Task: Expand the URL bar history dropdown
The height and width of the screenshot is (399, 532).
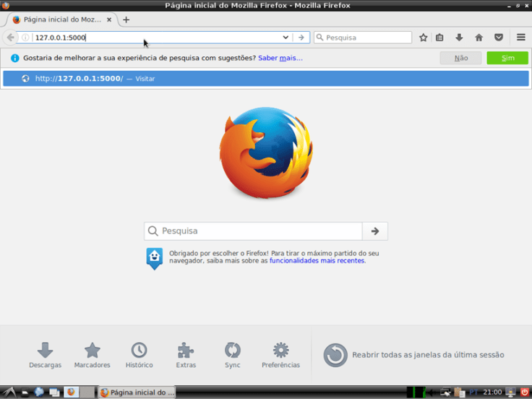Action: 286,38
